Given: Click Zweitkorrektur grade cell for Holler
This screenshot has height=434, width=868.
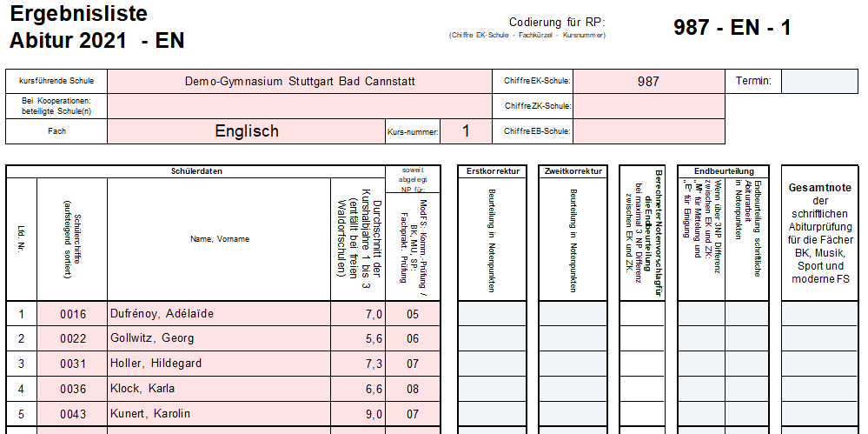Looking at the screenshot, I should tap(573, 364).
